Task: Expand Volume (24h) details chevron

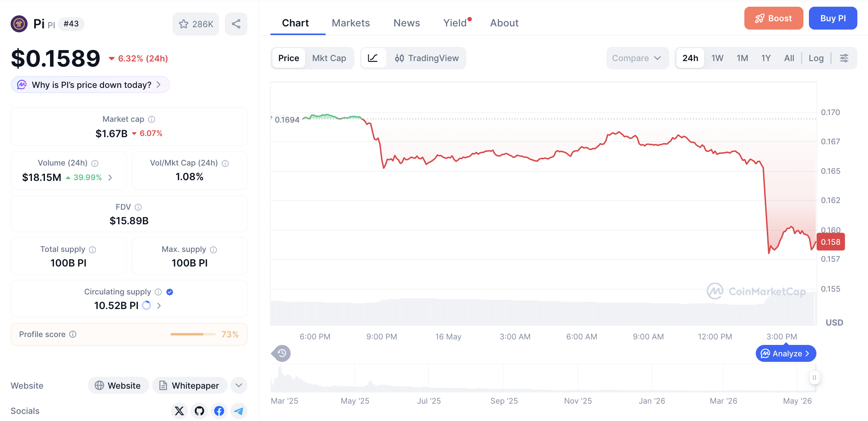Action: pos(110,177)
